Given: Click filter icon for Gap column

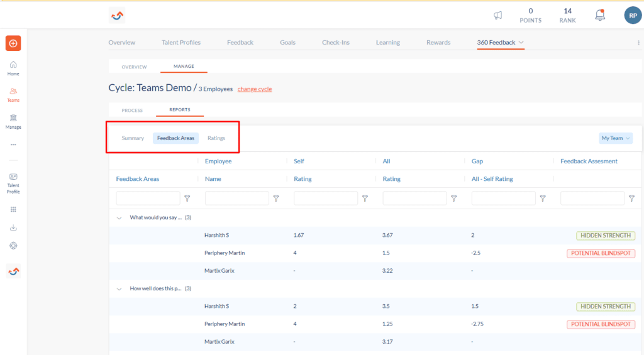Looking at the screenshot, I should pos(543,198).
